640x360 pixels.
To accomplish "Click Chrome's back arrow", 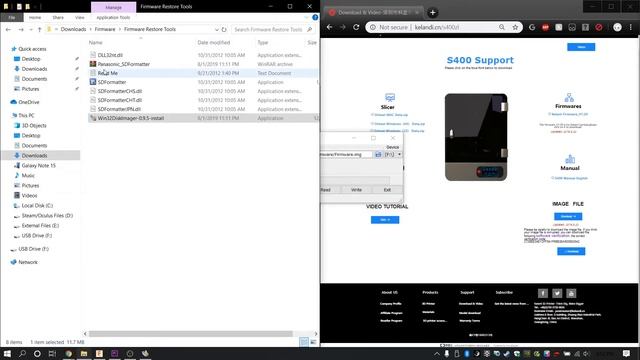I will coord(330,27).
